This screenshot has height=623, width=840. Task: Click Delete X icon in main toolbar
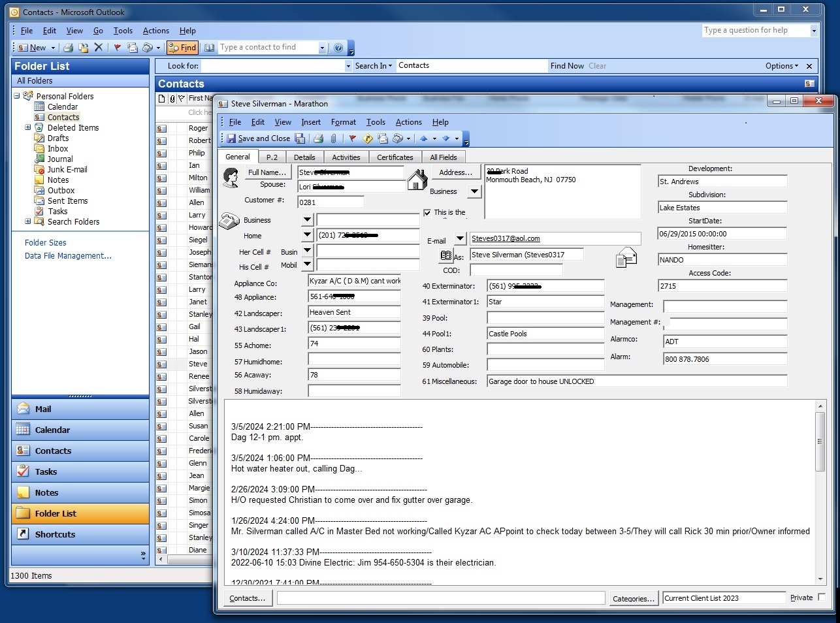click(99, 47)
